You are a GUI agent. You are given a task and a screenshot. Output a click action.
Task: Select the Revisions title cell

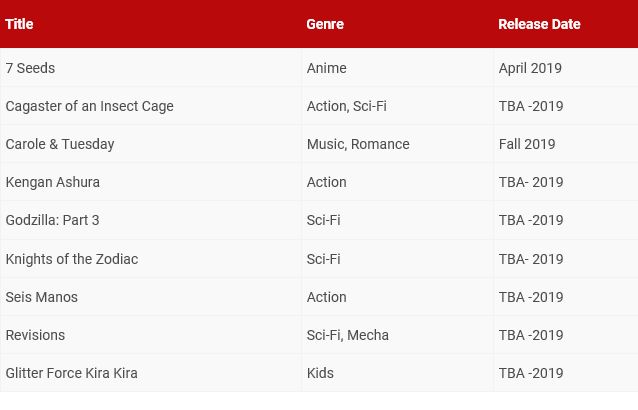coord(35,335)
